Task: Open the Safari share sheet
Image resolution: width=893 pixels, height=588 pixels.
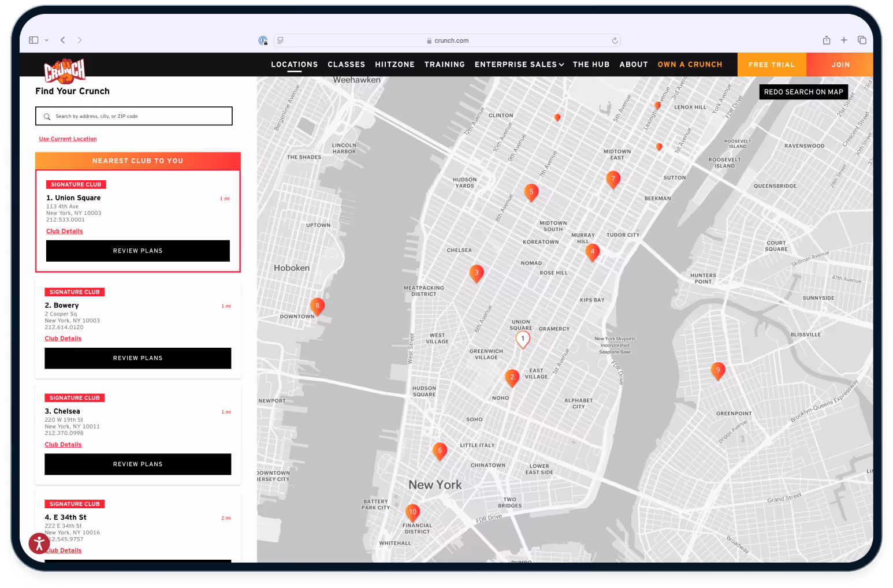Action: click(827, 40)
